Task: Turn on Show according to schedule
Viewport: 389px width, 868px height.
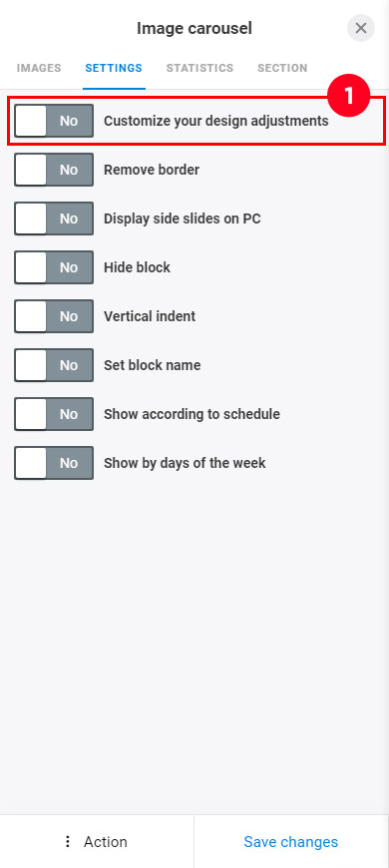Action: coord(54,414)
